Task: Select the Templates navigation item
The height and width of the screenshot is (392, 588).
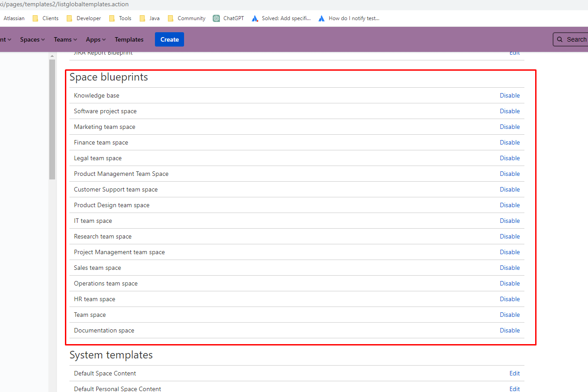Action: click(x=129, y=39)
